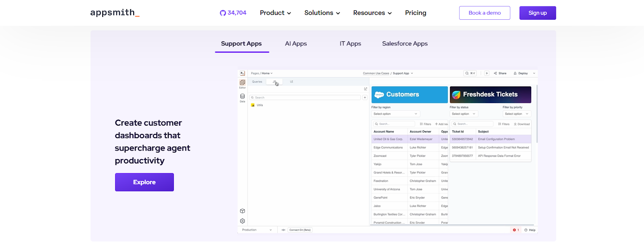
Task: Click Download in the Freshdesk Tickets table
Action: point(522,124)
